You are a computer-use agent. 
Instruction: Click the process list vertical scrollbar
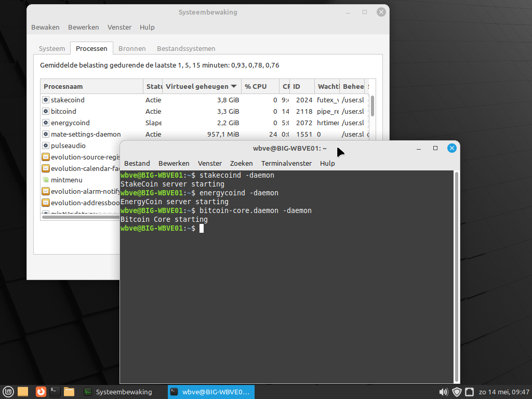tap(372, 106)
